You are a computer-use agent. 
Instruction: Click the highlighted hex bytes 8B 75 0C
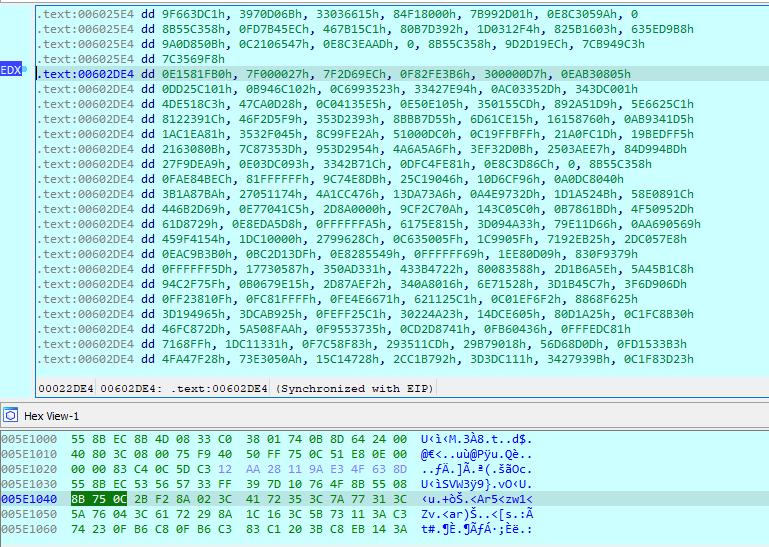99,499
